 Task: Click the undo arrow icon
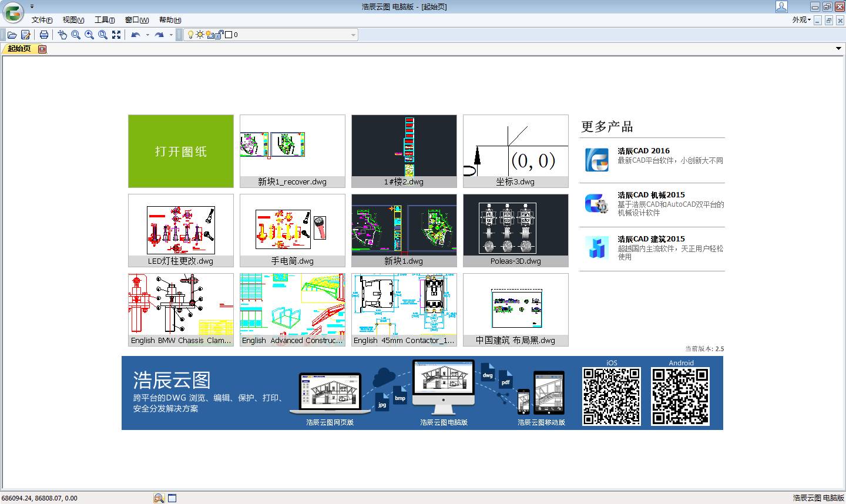point(136,35)
